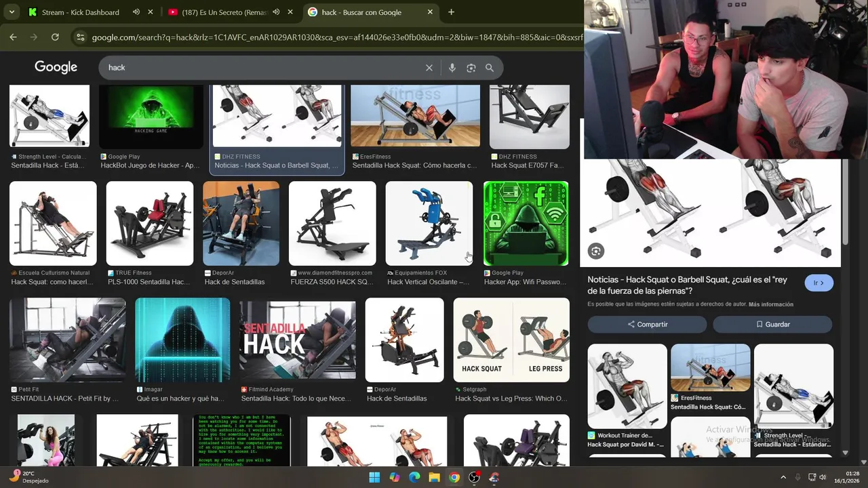
Task: Open Microsoft Edge from the taskbar
Action: pos(414,477)
